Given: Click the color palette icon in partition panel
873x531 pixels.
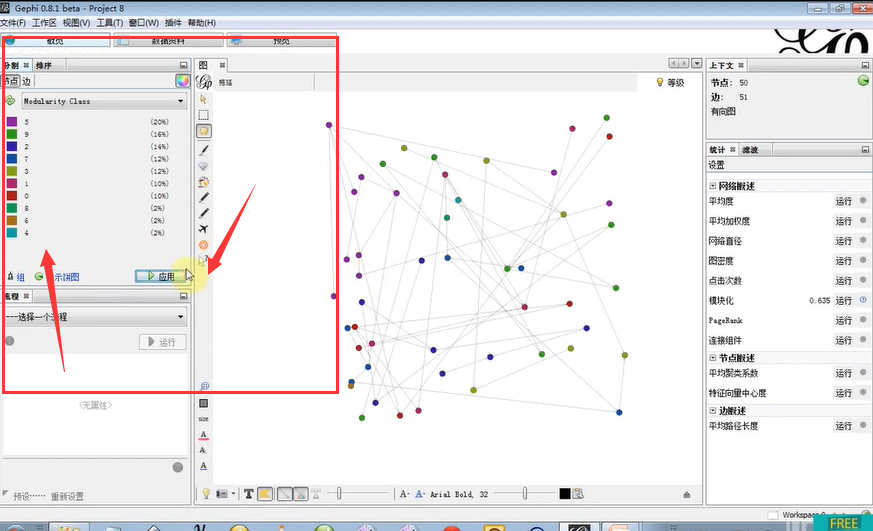Looking at the screenshot, I should 182,81.
